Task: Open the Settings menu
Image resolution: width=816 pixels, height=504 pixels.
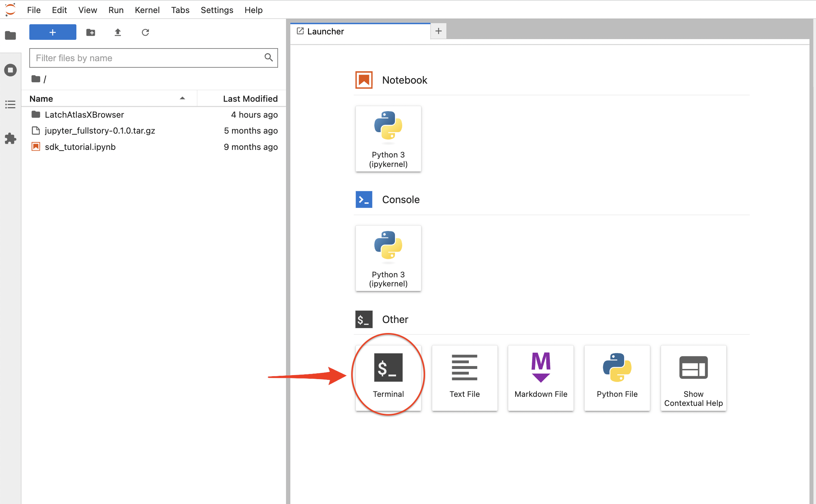Action: pyautogui.click(x=217, y=10)
